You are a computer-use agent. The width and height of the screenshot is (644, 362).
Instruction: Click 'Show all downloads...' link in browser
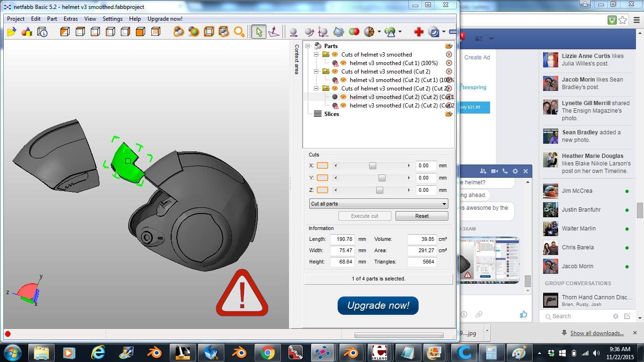tap(597, 333)
